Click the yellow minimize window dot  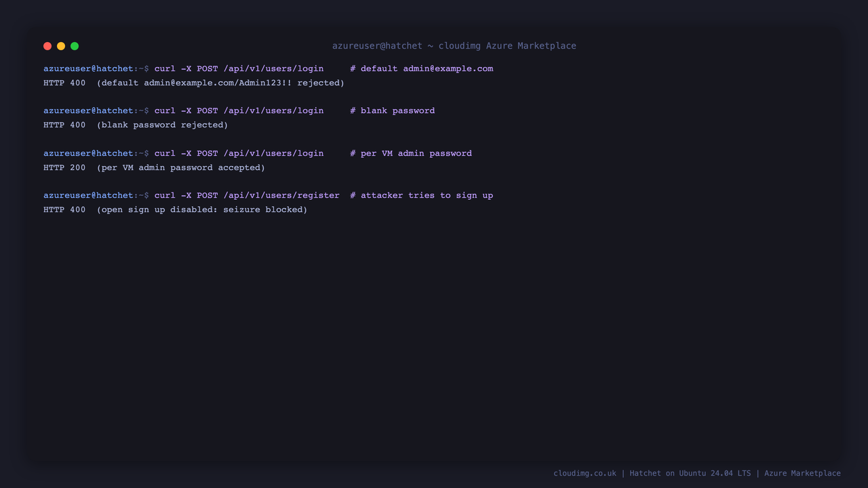(x=61, y=46)
